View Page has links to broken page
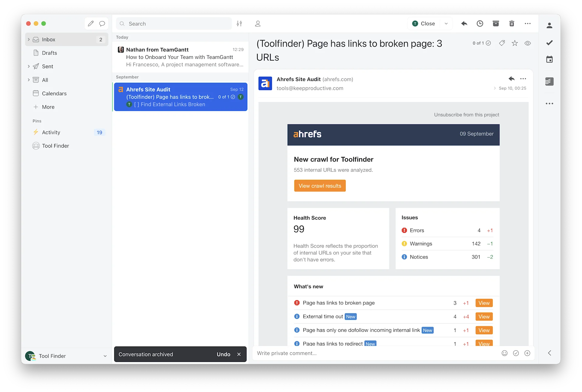Screen dimensions: 582x392 pyautogui.click(x=484, y=303)
